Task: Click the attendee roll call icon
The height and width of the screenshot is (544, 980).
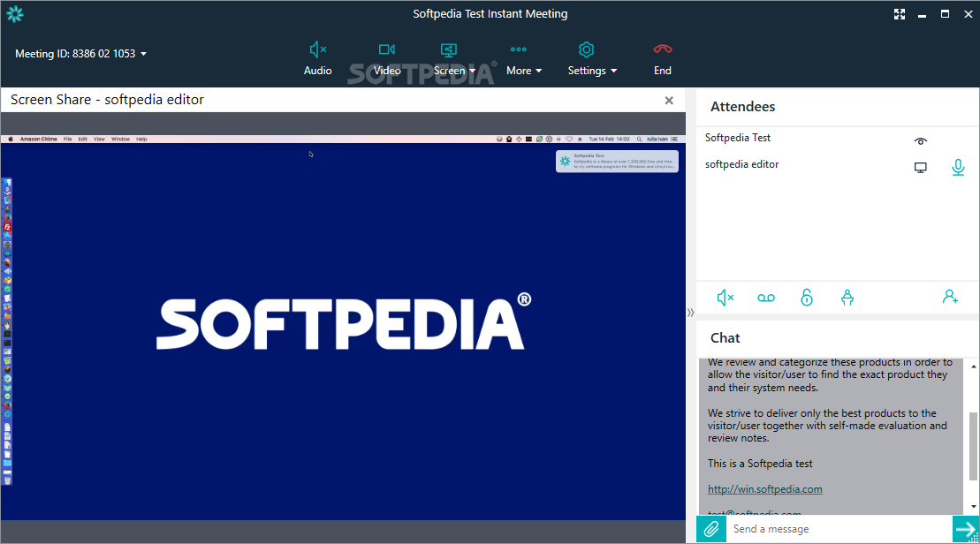Action: click(847, 298)
